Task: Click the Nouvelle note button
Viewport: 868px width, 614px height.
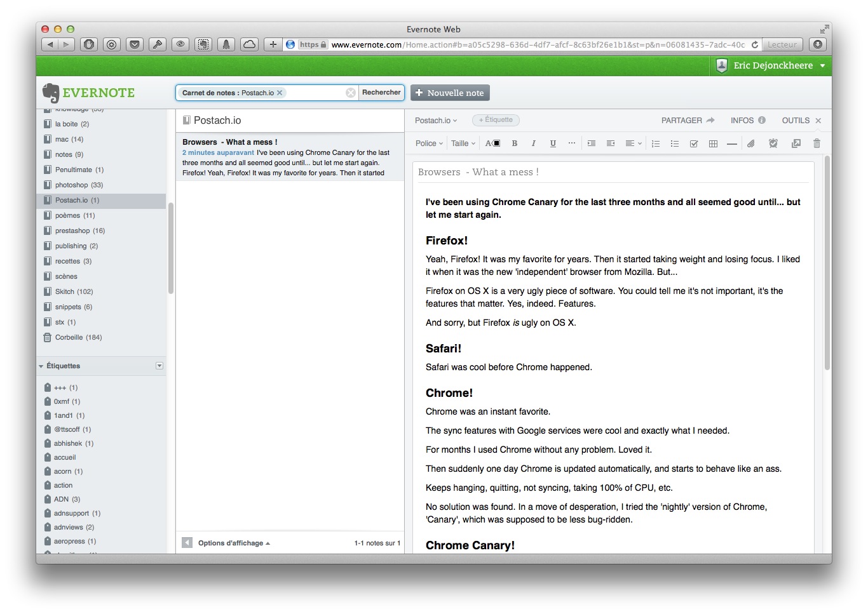Action: (450, 93)
